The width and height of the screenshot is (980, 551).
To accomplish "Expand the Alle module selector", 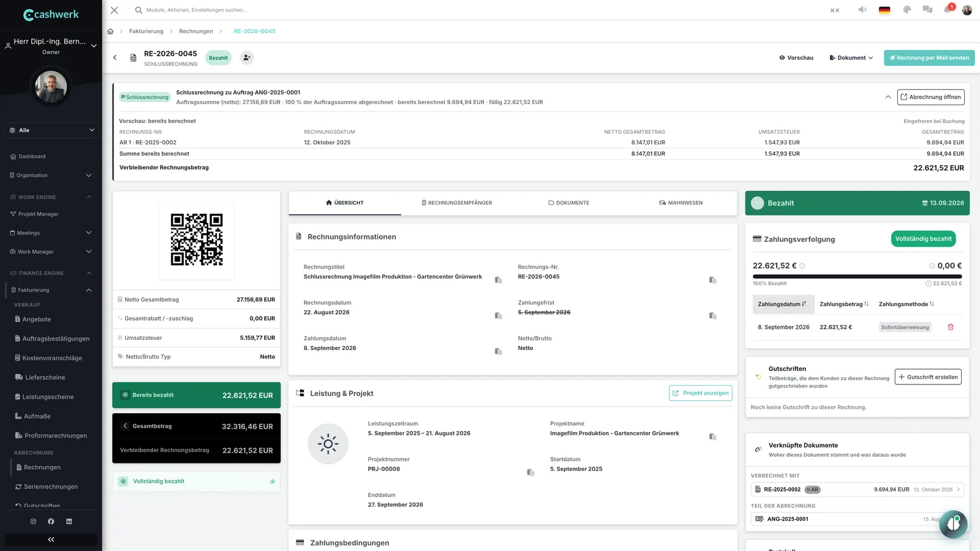I will point(51,130).
